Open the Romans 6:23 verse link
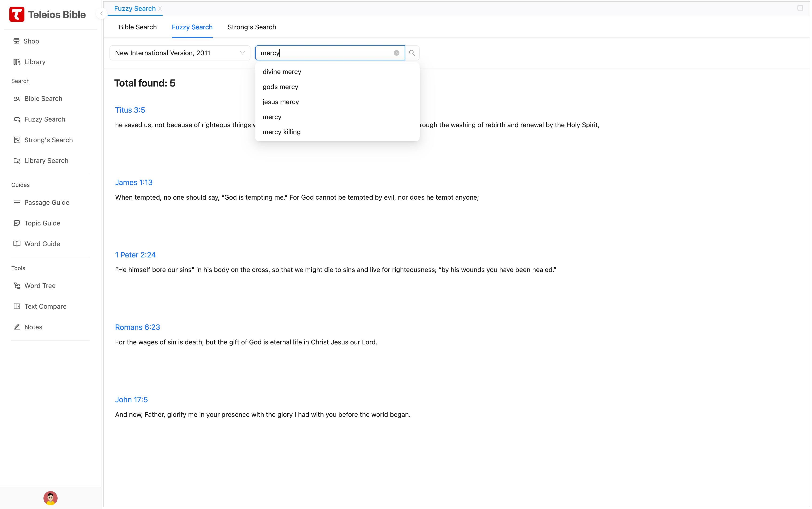812x509 pixels. (x=137, y=327)
